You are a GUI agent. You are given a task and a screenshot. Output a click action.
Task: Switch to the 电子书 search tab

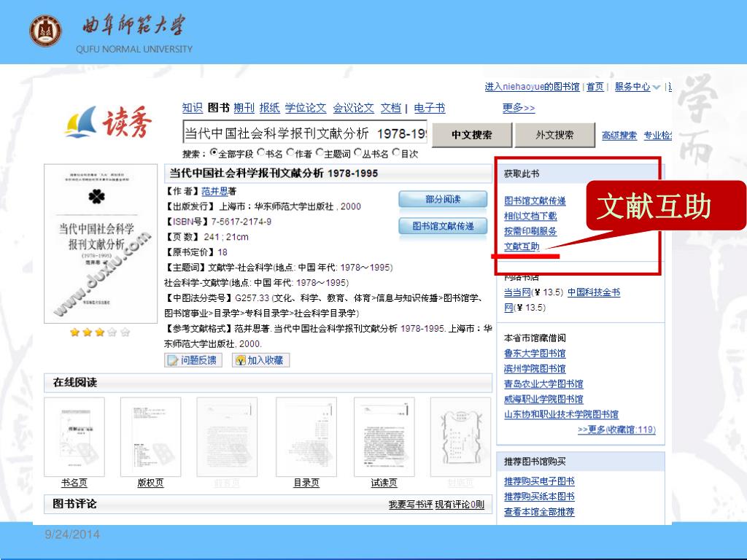(x=429, y=108)
